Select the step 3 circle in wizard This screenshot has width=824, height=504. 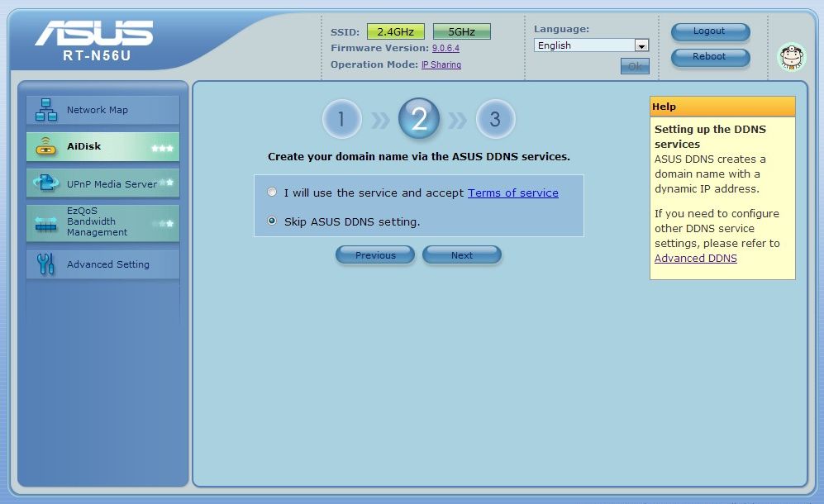[495, 120]
